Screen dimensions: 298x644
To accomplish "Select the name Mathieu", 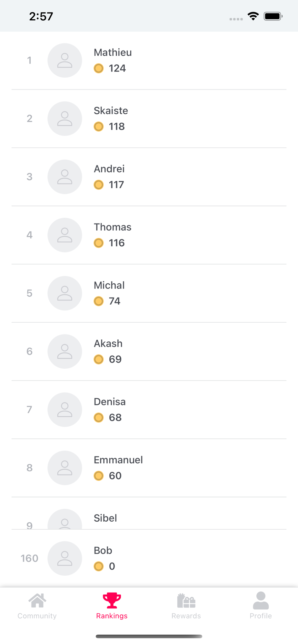I will coord(113,52).
